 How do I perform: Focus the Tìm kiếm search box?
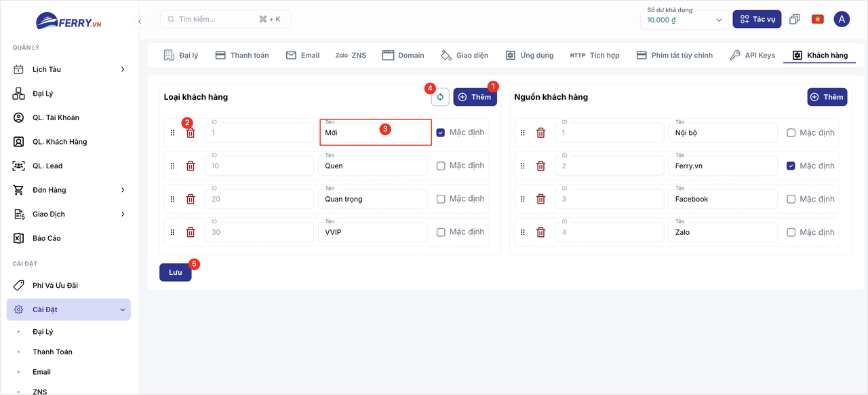click(x=225, y=19)
